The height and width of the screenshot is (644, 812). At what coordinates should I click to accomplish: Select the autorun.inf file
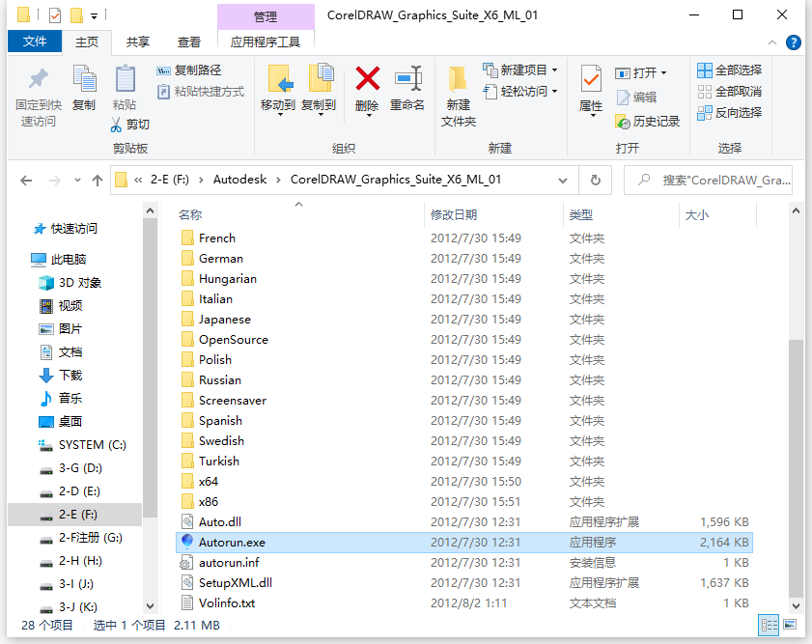[x=464, y=563]
